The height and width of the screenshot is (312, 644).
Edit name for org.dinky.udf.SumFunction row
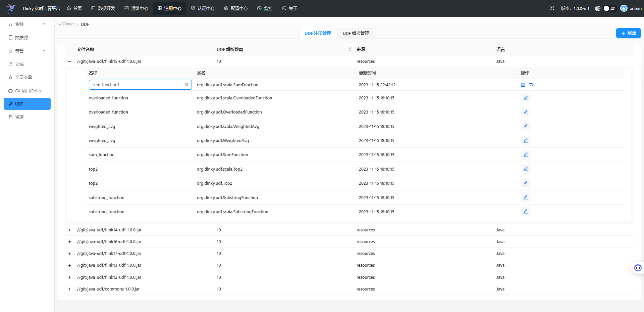click(526, 154)
